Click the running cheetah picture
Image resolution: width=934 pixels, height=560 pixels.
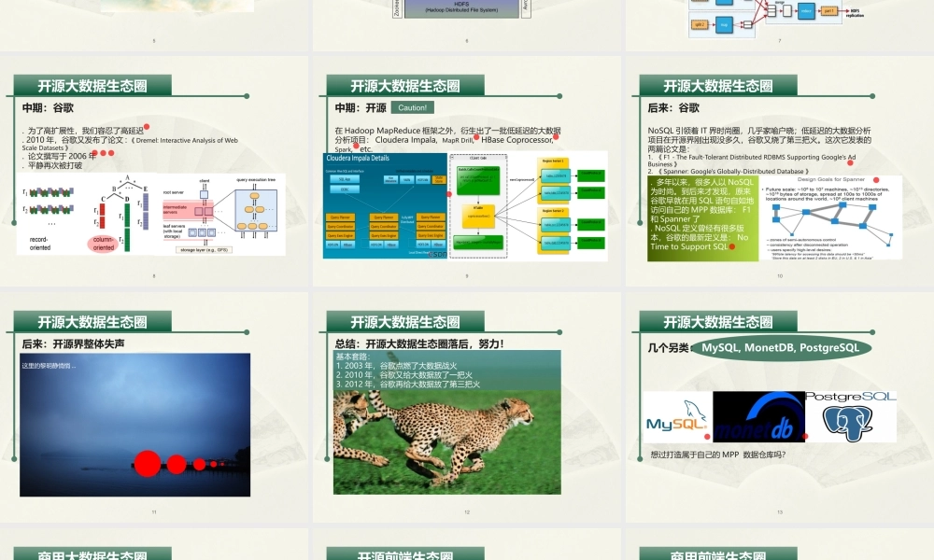tap(447, 441)
